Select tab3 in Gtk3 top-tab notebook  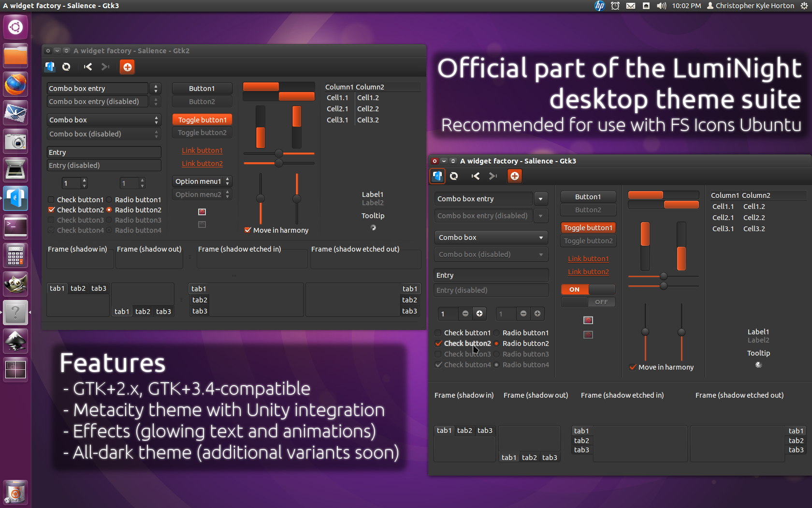485,431
